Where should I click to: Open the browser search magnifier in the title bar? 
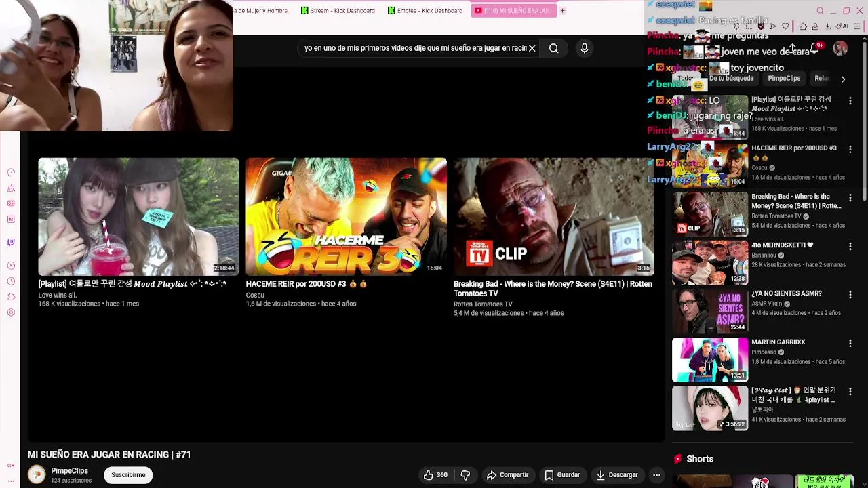pos(820,11)
